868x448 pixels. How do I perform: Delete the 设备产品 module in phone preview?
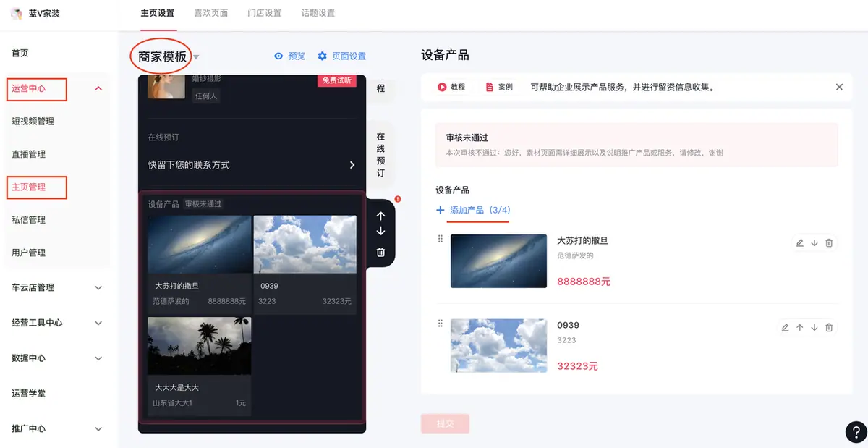pyautogui.click(x=381, y=252)
